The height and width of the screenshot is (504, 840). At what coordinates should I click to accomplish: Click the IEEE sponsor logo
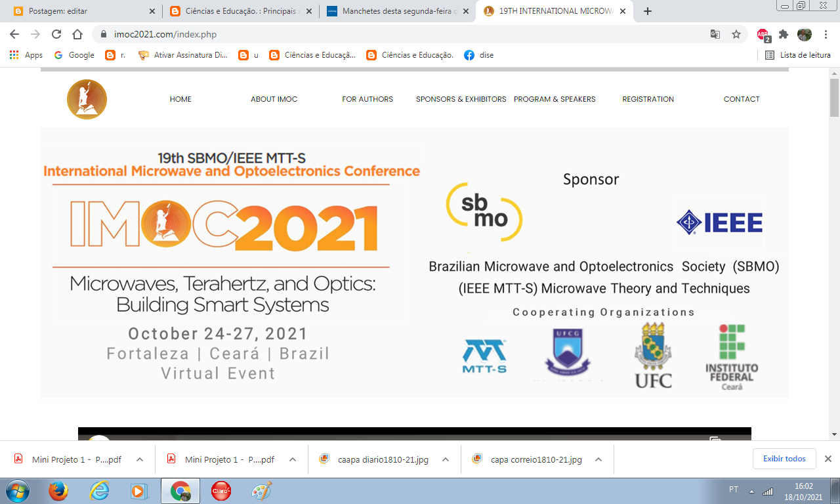click(x=719, y=223)
